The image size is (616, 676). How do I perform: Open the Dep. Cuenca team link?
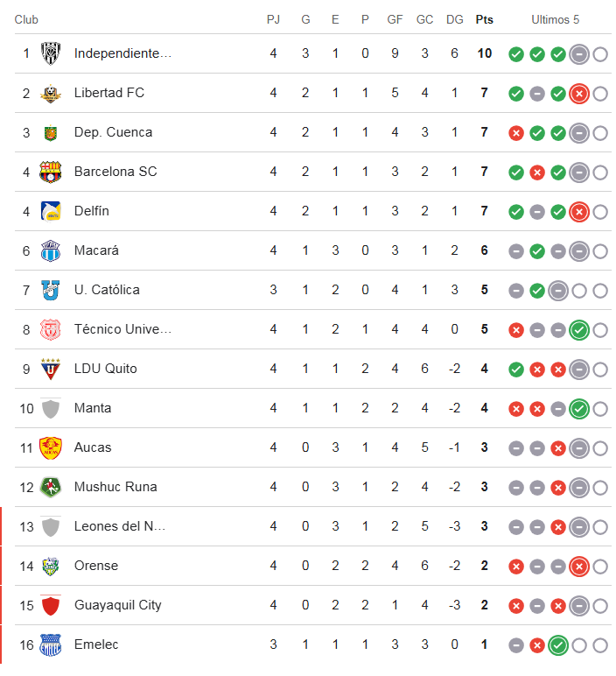[x=113, y=132]
